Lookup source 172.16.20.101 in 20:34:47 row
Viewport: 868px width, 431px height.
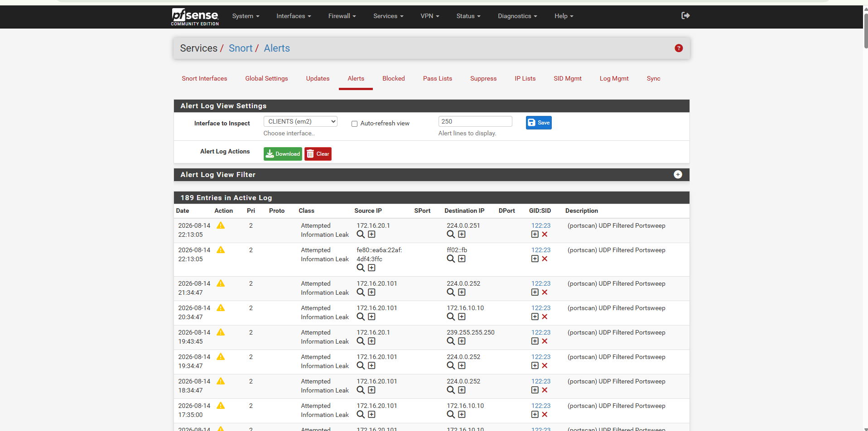361,317
